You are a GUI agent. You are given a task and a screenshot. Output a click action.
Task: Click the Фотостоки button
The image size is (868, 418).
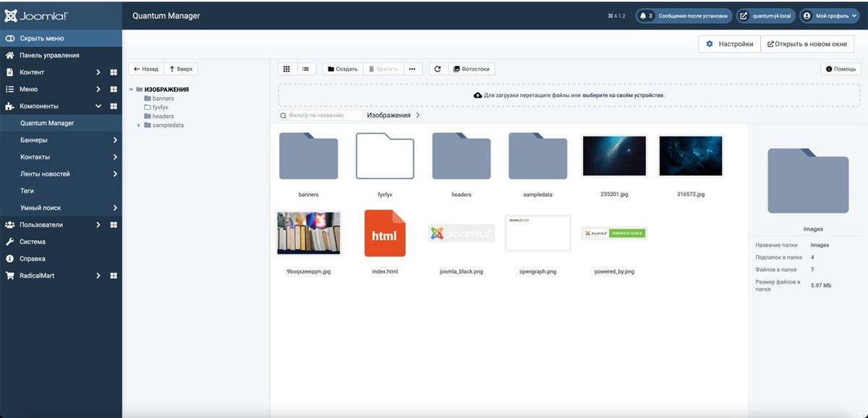tap(471, 69)
